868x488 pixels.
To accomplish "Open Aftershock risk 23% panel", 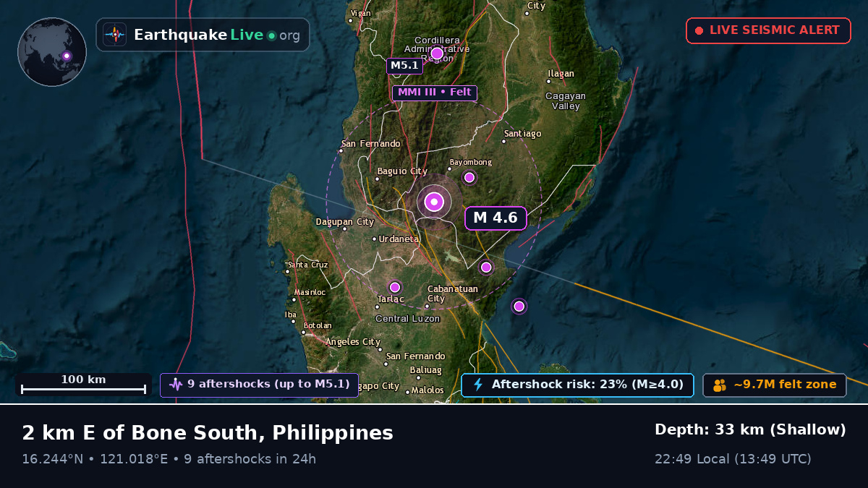I will pos(577,385).
